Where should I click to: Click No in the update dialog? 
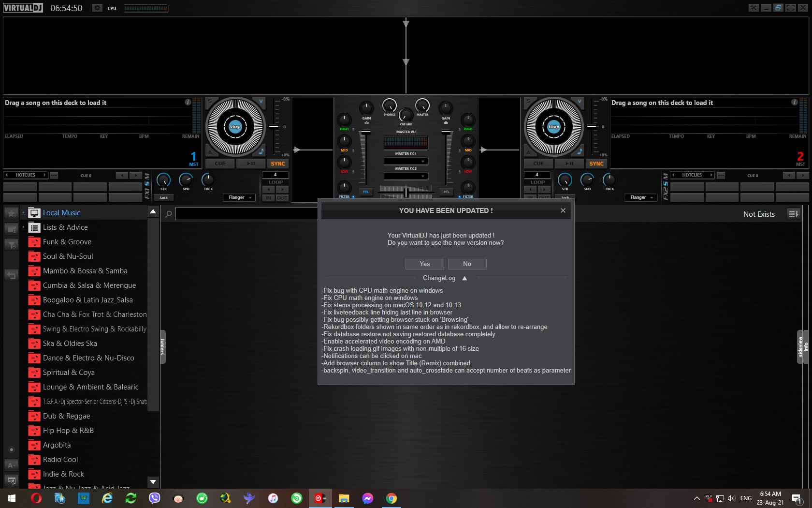(x=467, y=264)
